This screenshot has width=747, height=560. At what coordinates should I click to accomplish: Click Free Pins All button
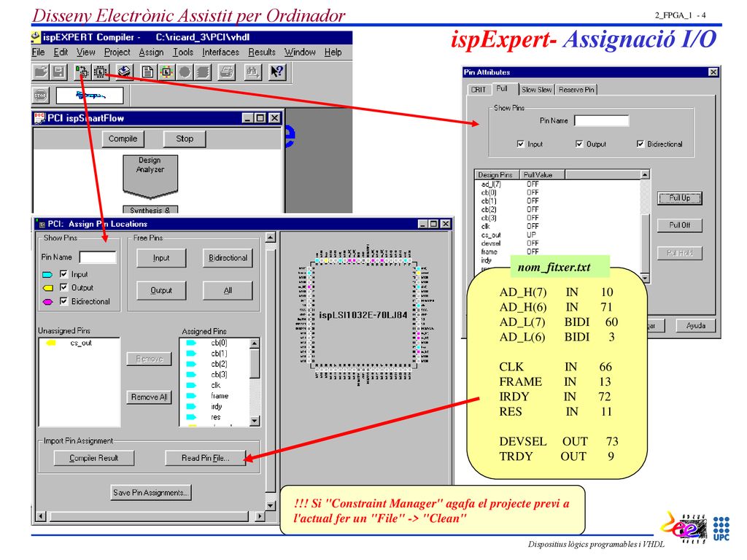coord(228,290)
